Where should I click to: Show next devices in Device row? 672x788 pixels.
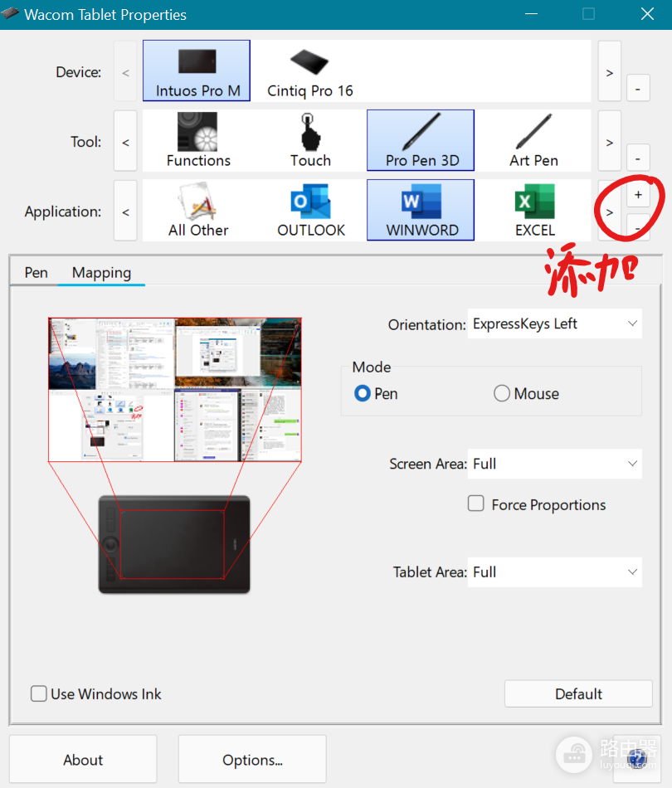click(x=609, y=71)
